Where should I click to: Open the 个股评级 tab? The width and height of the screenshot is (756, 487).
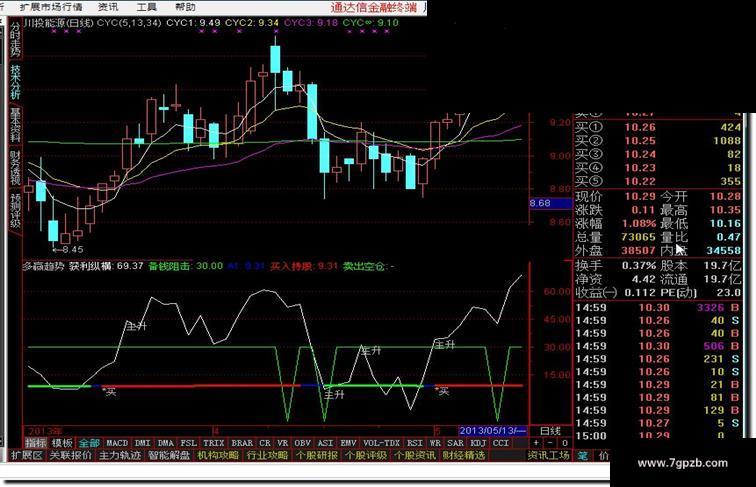[x=366, y=455]
